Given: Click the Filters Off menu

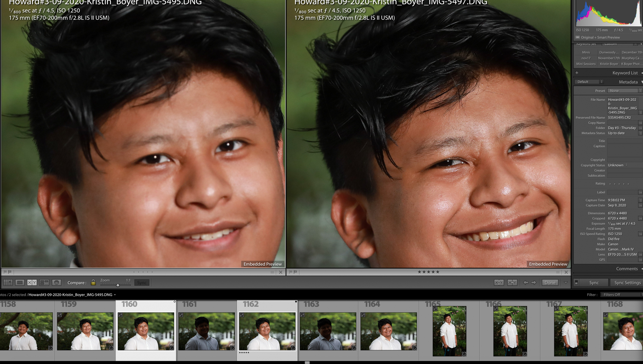Looking at the screenshot, I should (621, 294).
